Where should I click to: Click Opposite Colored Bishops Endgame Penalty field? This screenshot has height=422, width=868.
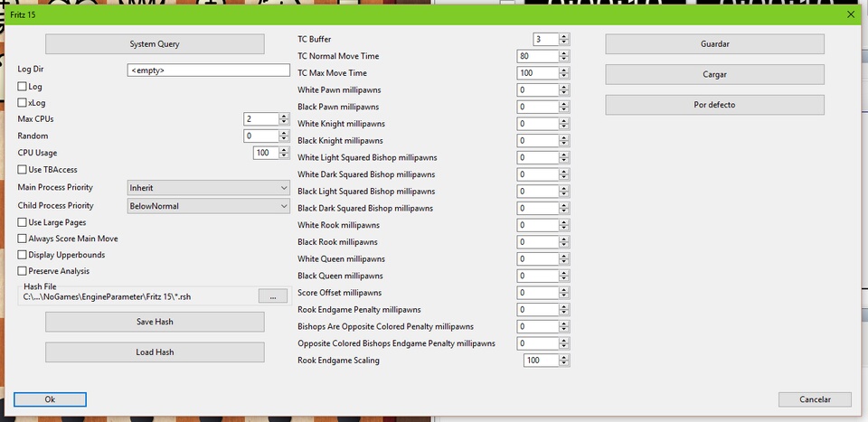pos(537,343)
